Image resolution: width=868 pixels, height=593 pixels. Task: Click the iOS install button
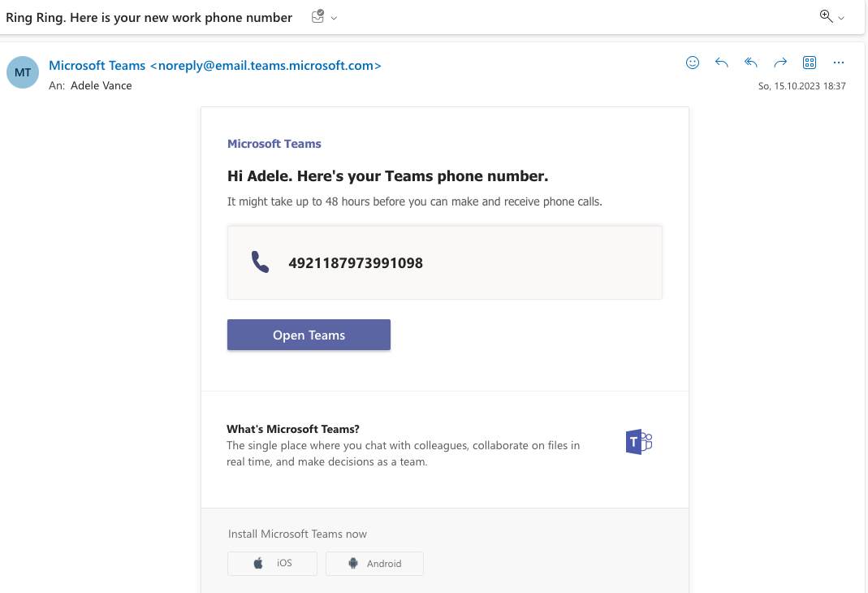(x=272, y=564)
